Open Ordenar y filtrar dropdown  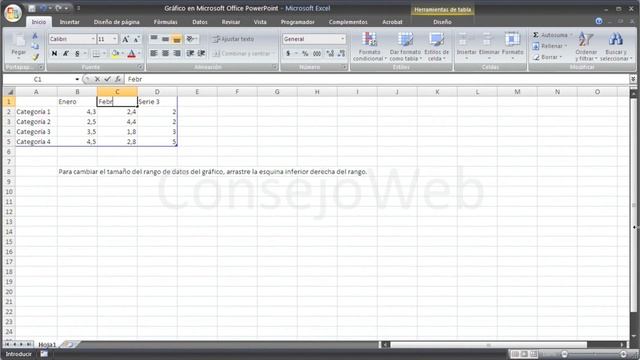click(x=586, y=47)
